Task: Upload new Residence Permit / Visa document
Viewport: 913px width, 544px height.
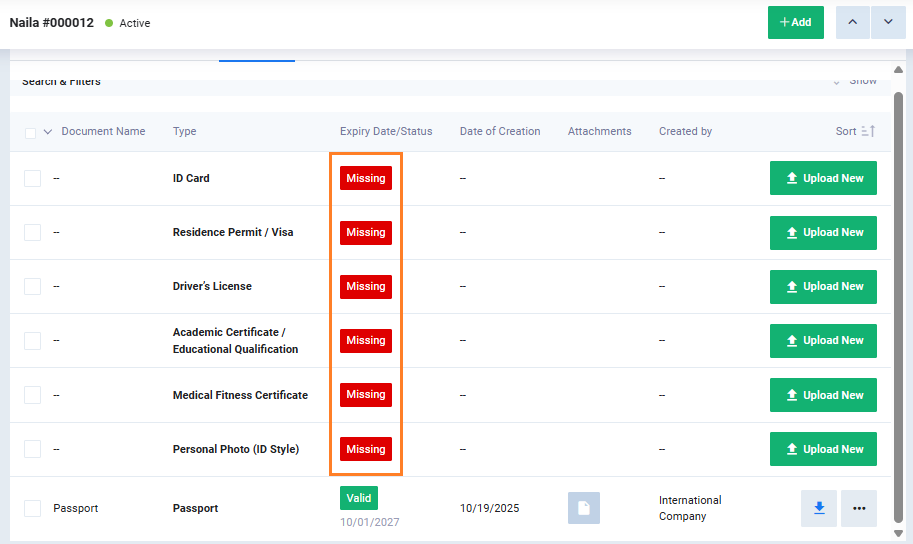Action: tap(823, 232)
